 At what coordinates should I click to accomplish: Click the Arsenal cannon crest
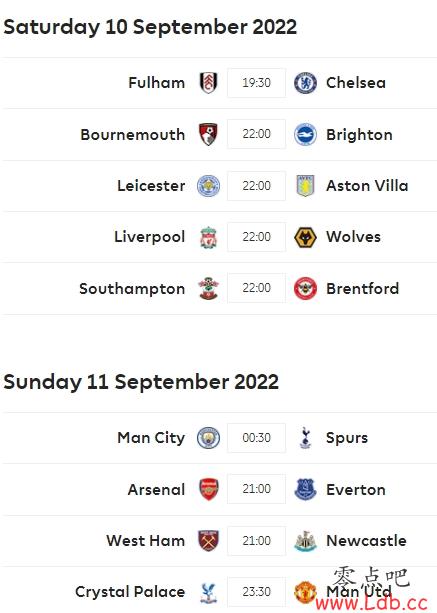(208, 489)
